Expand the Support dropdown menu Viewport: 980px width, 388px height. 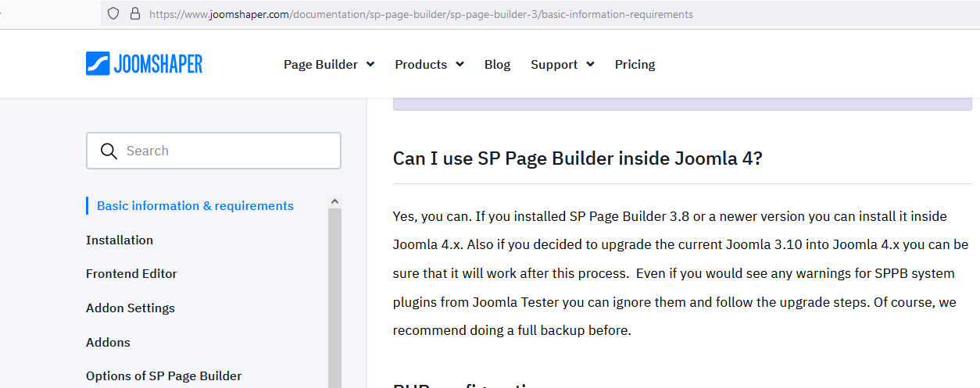(562, 65)
